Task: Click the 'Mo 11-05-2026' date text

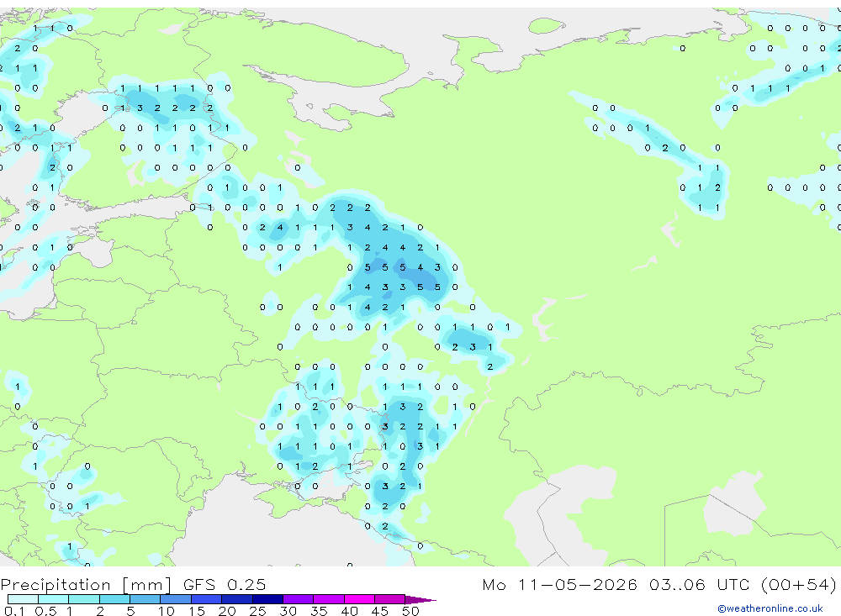Action: pos(559,584)
